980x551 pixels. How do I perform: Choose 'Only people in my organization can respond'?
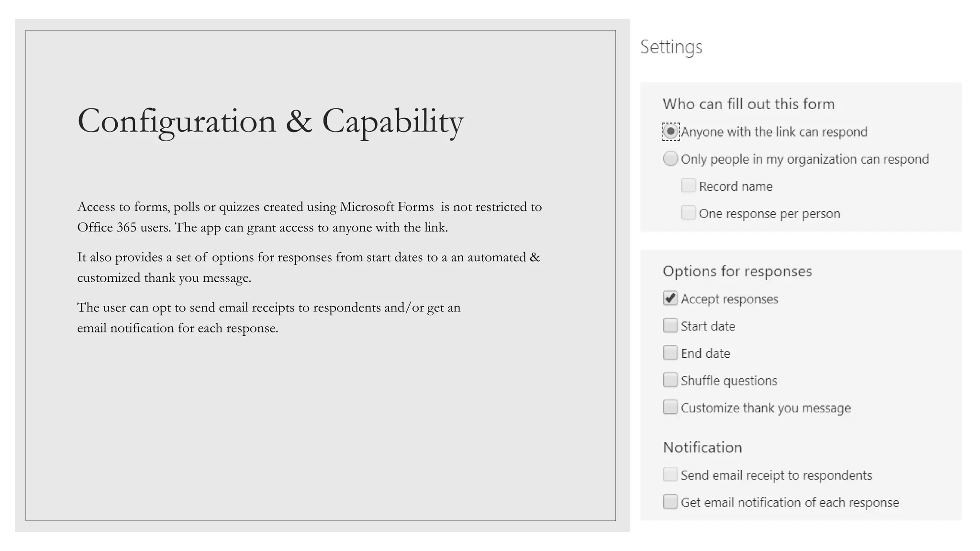(670, 159)
